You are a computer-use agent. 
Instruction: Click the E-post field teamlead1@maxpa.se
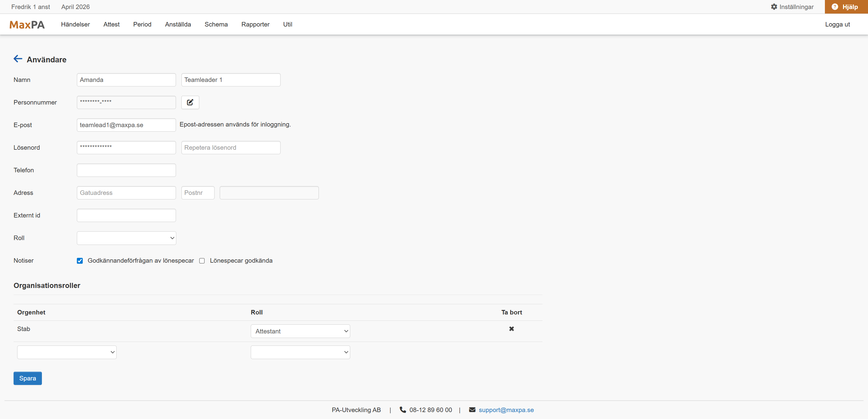pos(126,125)
